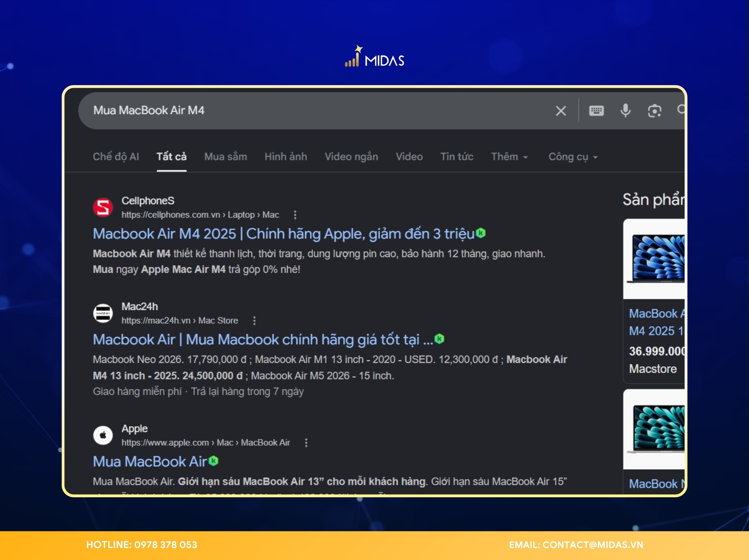Image resolution: width=749 pixels, height=560 pixels.
Task: Open Apple's Mua MacBook Air result
Action: click(x=150, y=461)
